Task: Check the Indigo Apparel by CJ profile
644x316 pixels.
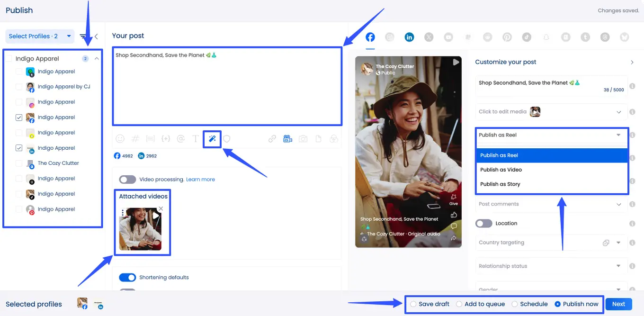Action: [20, 86]
